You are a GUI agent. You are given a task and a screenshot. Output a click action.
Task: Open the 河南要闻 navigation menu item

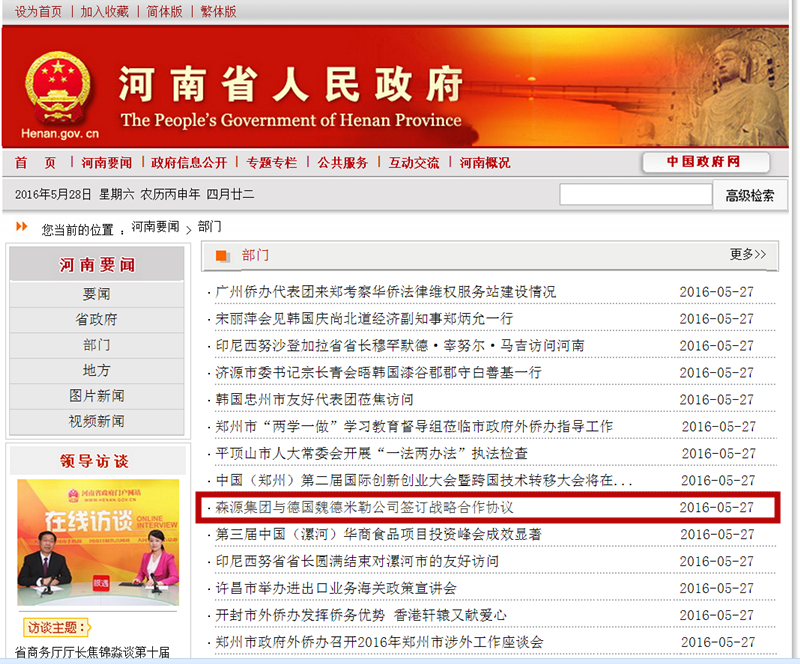pyautogui.click(x=106, y=163)
